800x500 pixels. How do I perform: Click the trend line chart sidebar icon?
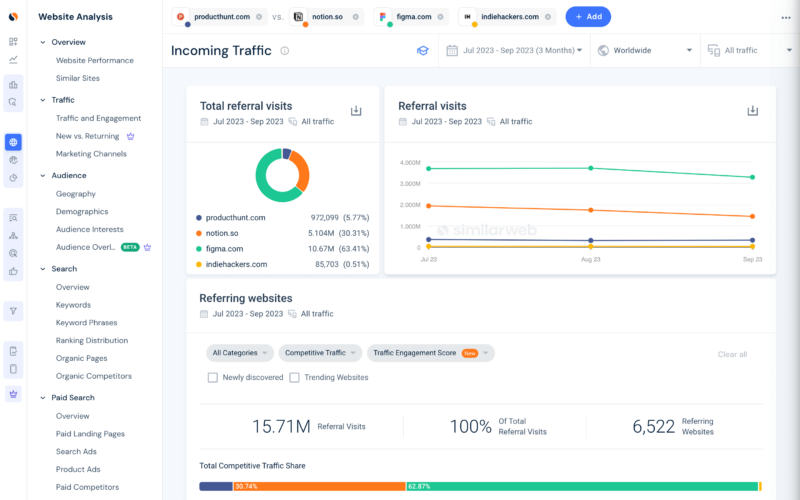13,60
